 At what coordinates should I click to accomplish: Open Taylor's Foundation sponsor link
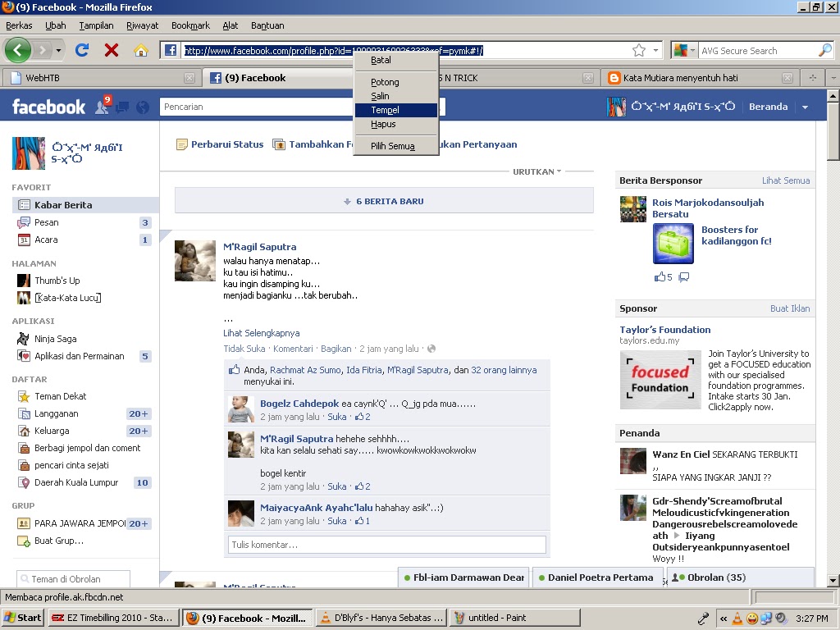[664, 330]
